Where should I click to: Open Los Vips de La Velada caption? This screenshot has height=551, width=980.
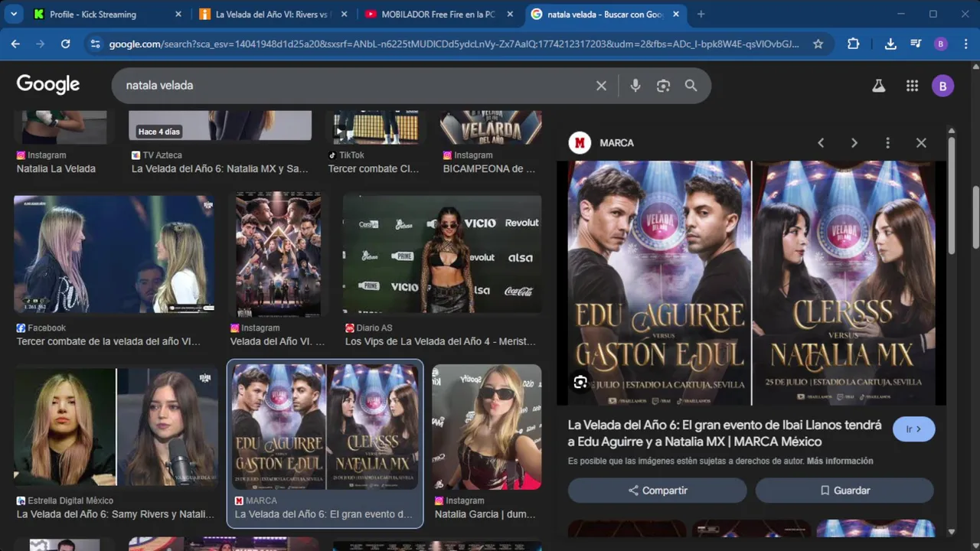(440, 342)
